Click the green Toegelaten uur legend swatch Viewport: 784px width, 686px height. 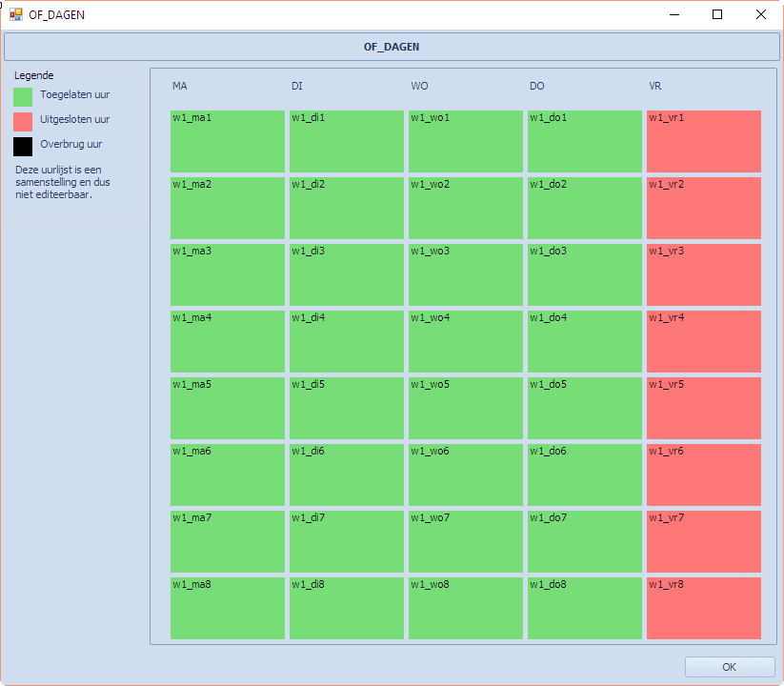coord(23,96)
